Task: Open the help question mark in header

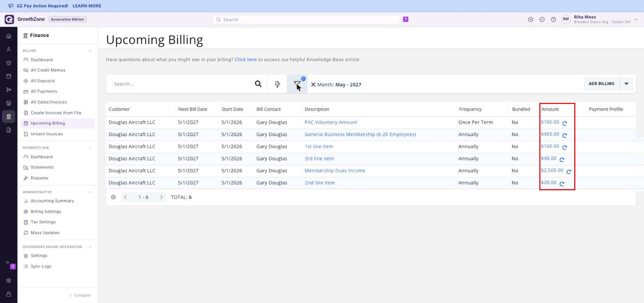Action: click(554, 19)
